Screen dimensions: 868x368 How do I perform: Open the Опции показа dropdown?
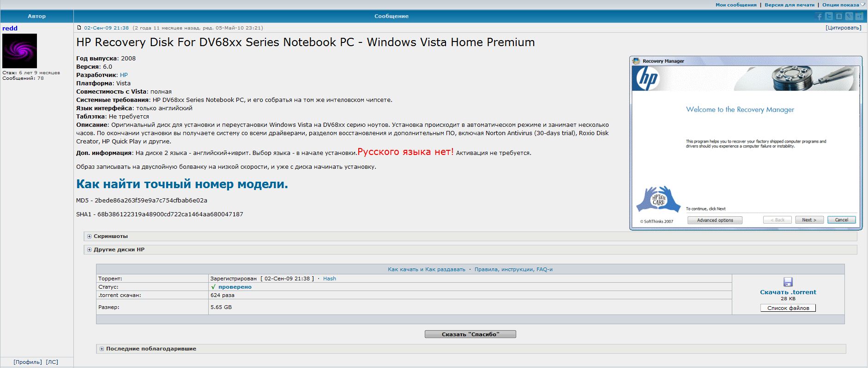pyautogui.click(x=844, y=5)
